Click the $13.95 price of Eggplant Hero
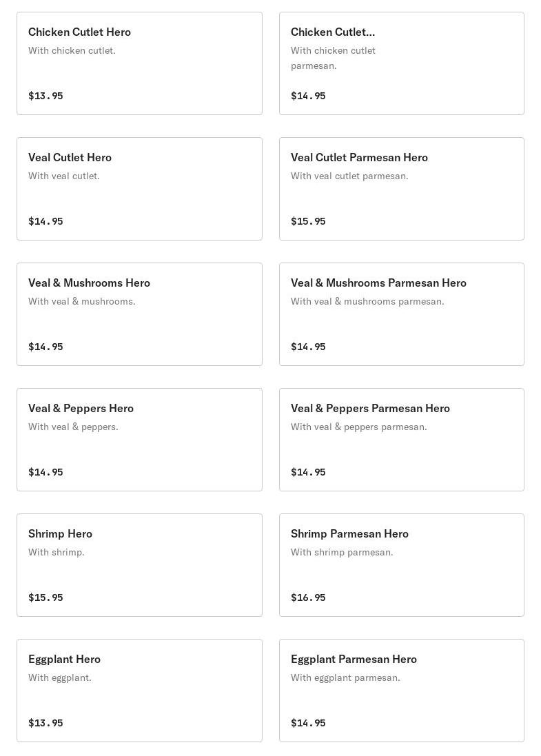 pyautogui.click(x=45, y=723)
